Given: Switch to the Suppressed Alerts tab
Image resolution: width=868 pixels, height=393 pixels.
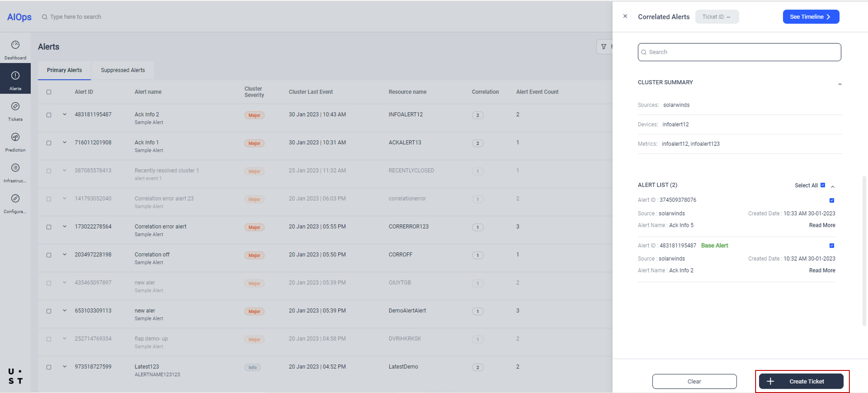Looking at the screenshot, I should [123, 70].
